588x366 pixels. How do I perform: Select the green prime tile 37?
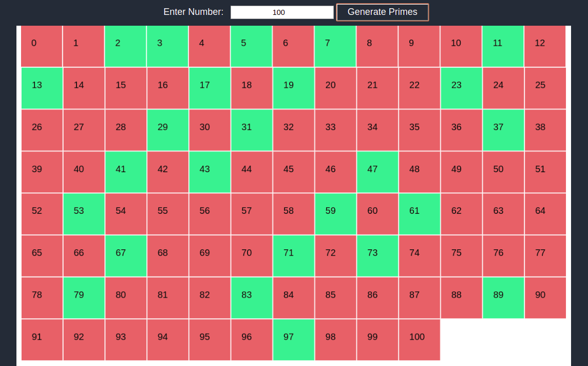[503, 130]
